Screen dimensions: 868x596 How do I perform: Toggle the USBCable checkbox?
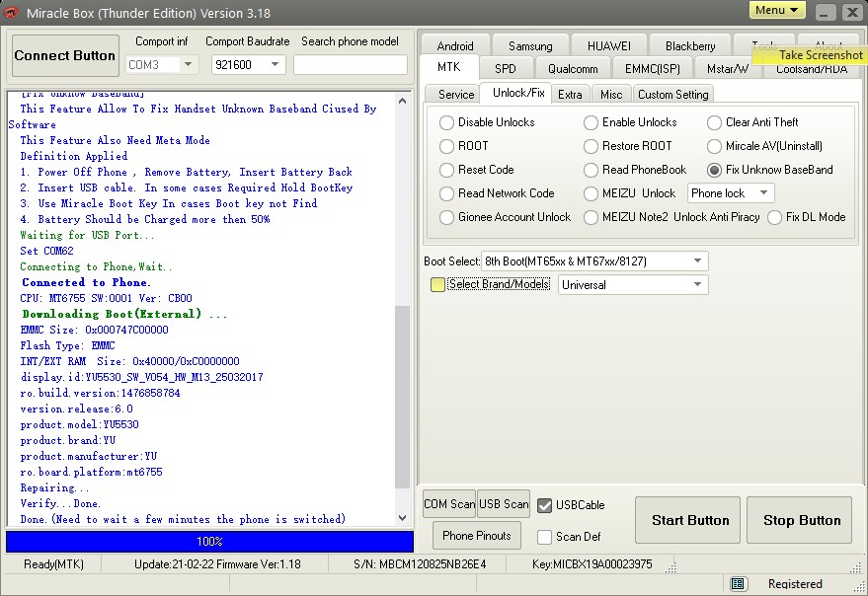(x=545, y=505)
